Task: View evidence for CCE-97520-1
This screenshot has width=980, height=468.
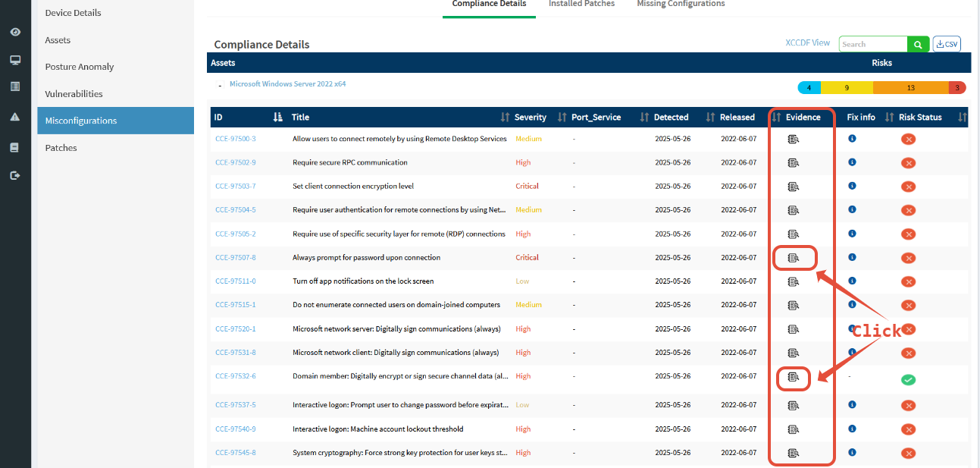Action: point(794,329)
